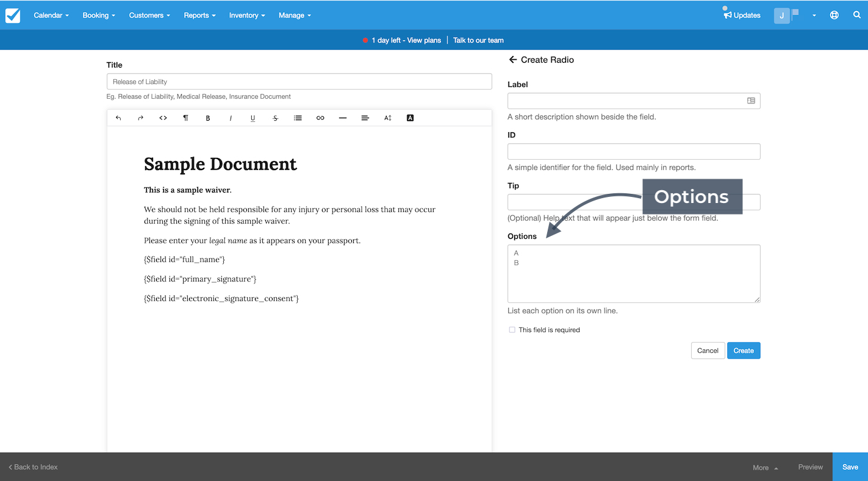Click the Sample Document heading
The width and height of the screenshot is (868, 481).
pos(220,164)
